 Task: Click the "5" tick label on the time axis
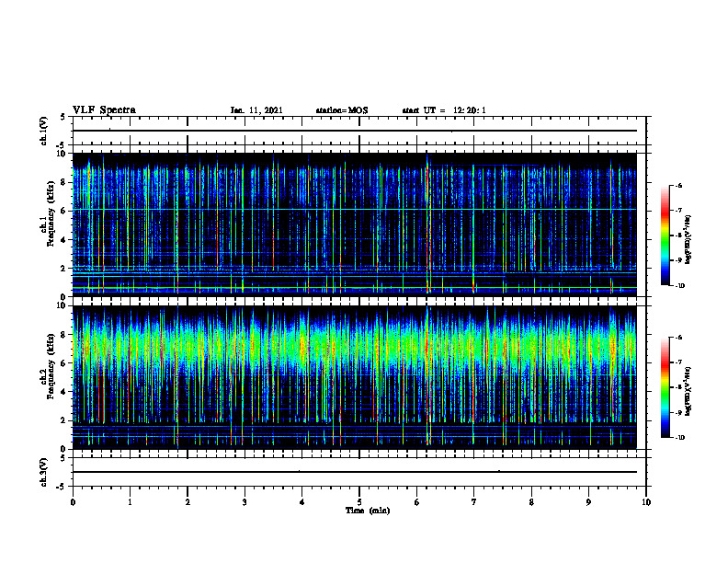[359, 502]
